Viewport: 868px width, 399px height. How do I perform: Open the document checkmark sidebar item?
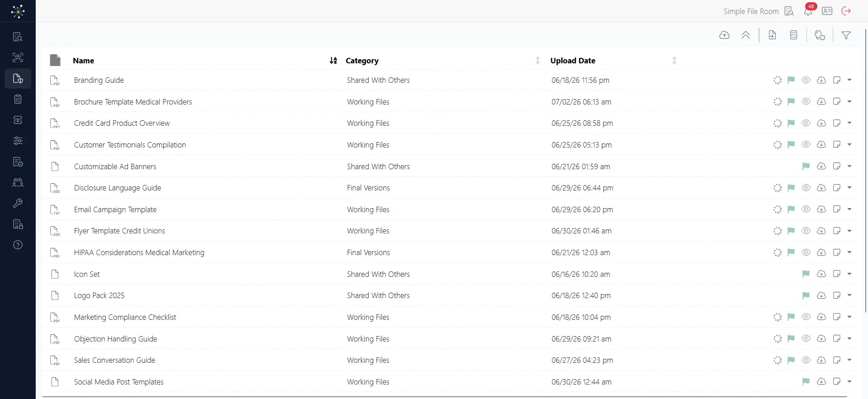18,161
